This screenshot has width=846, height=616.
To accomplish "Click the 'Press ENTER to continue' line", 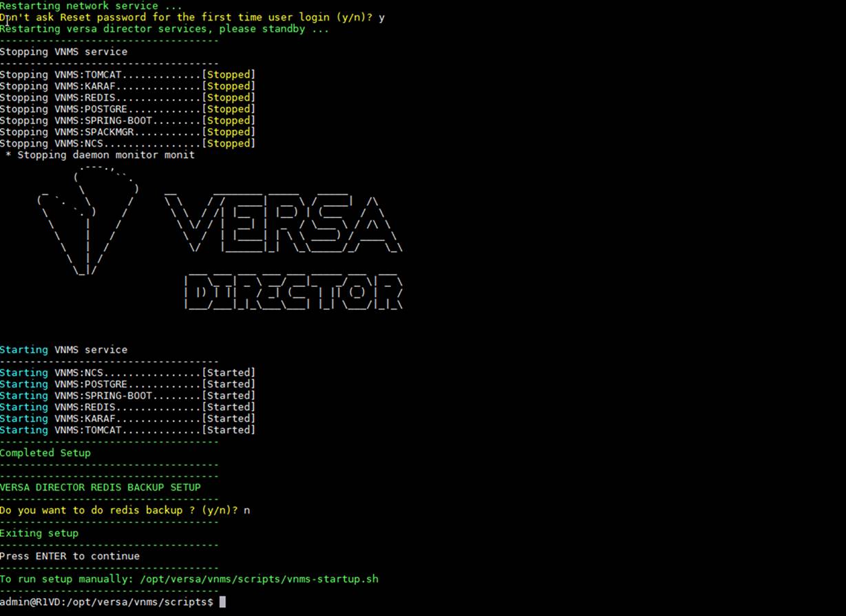I will [70, 556].
